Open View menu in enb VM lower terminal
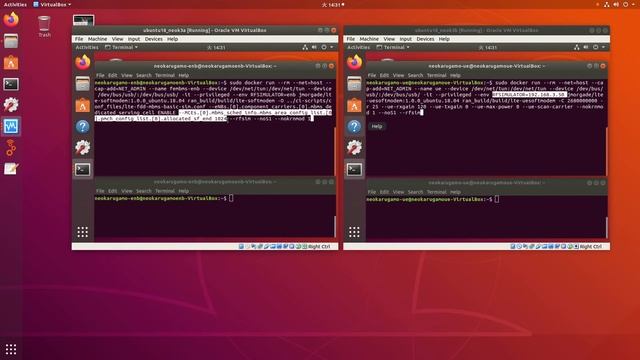640x360 pixels. click(127, 191)
